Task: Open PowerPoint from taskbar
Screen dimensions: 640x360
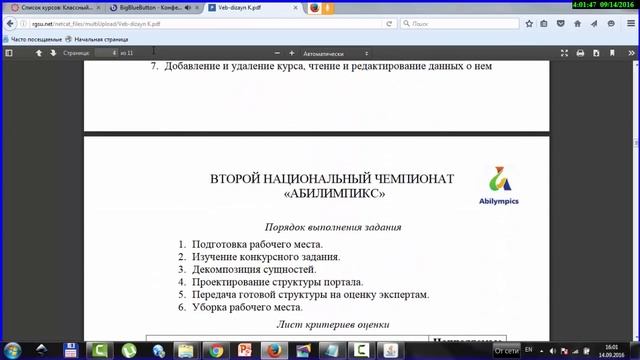Action: pos(244,351)
